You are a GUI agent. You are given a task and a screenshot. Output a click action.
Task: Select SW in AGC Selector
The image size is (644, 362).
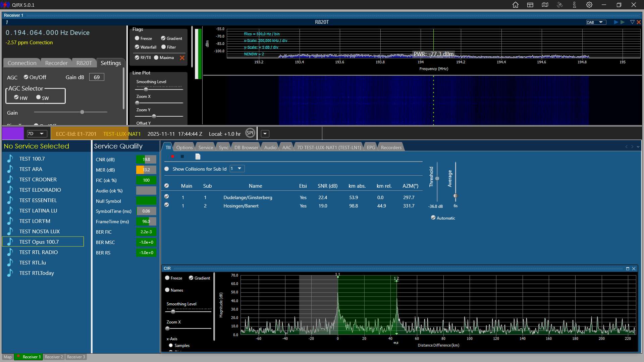tap(38, 97)
